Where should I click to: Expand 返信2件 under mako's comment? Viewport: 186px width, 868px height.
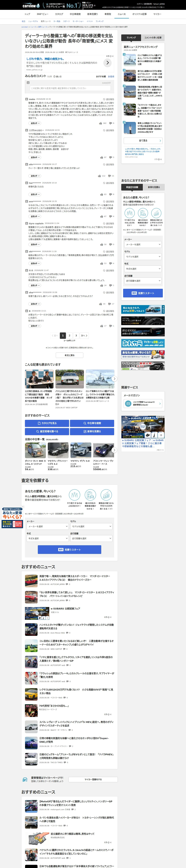(x=35, y=123)
